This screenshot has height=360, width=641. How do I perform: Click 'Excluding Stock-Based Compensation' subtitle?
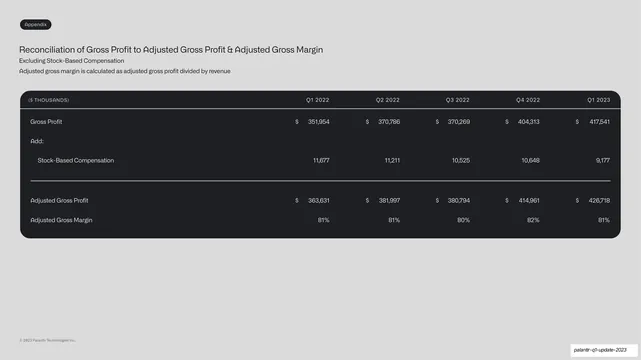(72, 60)
